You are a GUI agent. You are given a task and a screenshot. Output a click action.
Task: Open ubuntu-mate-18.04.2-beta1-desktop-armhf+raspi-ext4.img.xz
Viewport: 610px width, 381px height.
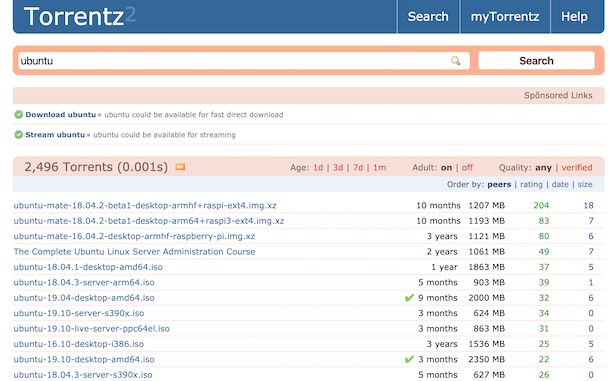pos(145,205)
